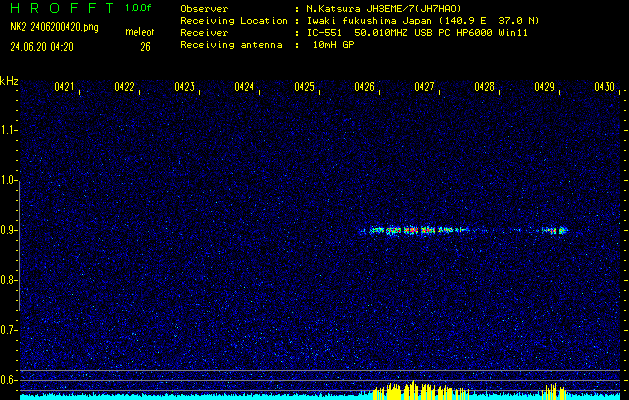The image size is (629, 400).
Task: Click the short meteor echo near 0429
Action: pos(554,230)
